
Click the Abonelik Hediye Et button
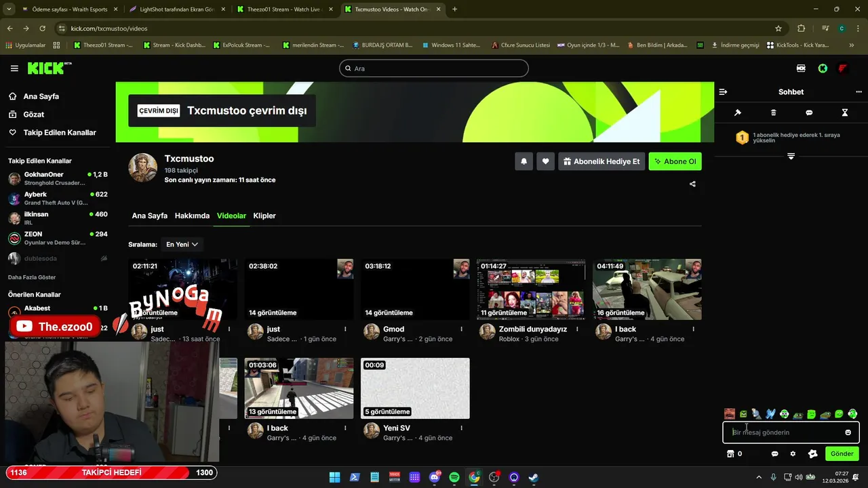[601, 161]
